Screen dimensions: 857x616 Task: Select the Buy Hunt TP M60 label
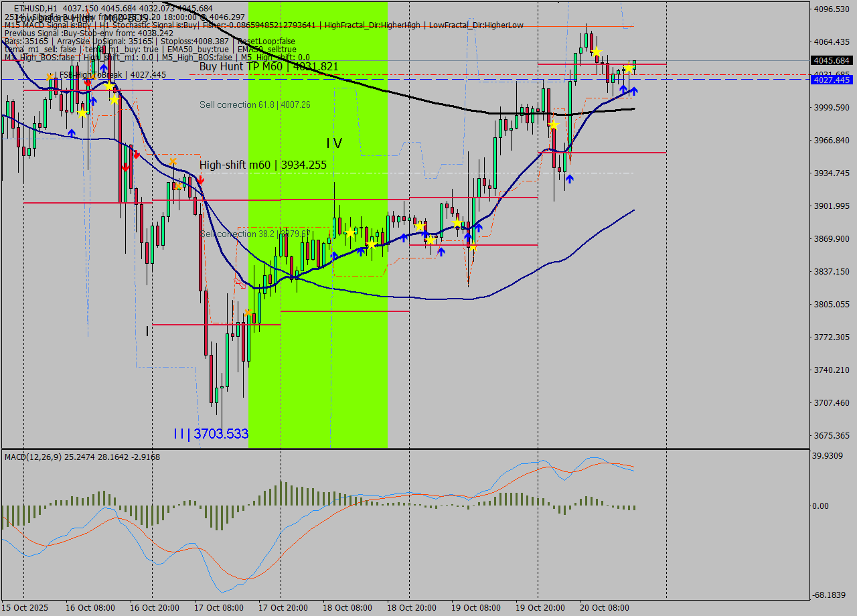pyautogui.click(x=268, y=67)
